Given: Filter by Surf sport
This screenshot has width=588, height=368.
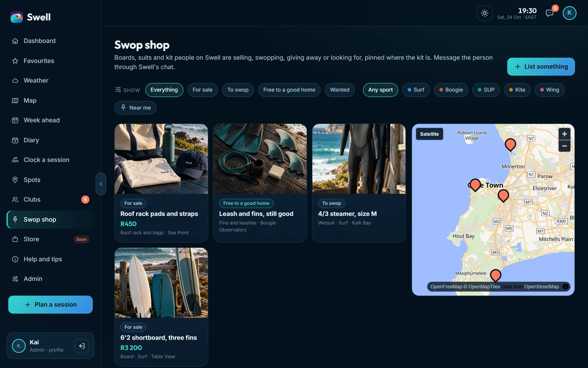Looking at the screenshot, I should pyautogui.click(x=416, y=90).
